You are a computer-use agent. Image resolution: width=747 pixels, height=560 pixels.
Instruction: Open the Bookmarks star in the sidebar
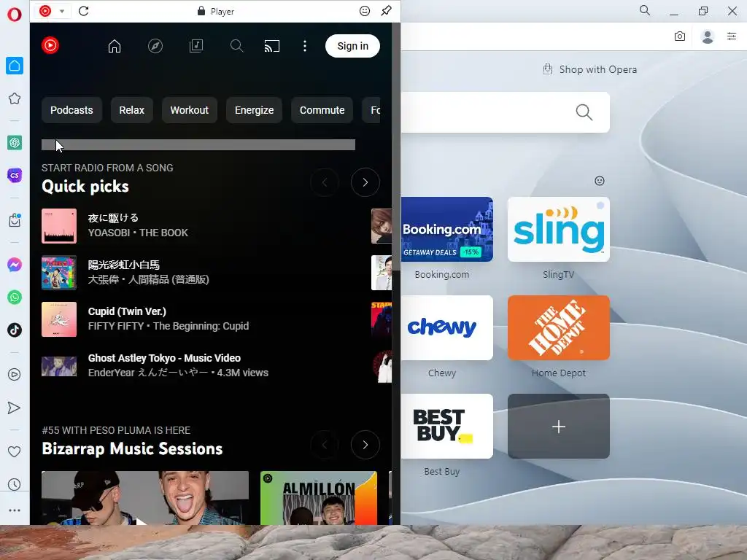point(15,98)
